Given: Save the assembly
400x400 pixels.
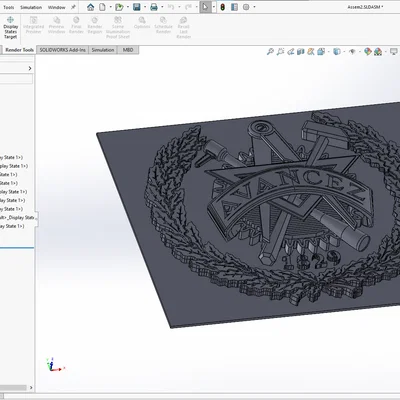Looking at the screenshot, I should pos(137,7).
